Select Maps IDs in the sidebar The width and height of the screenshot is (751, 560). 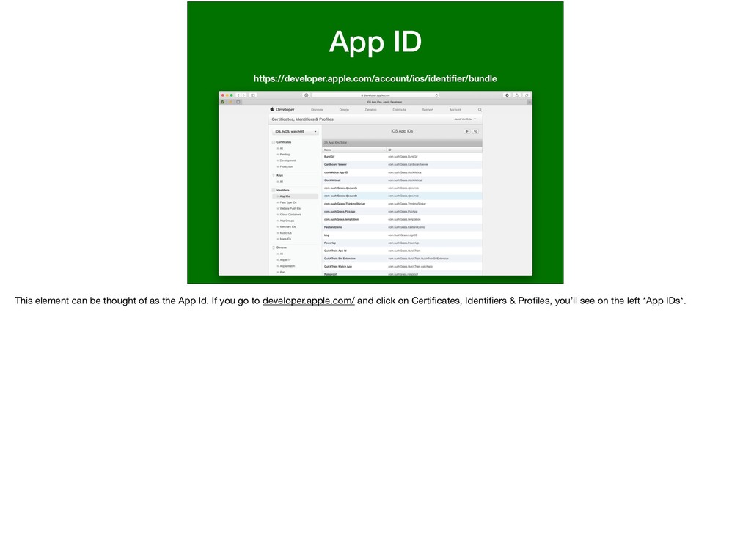(285, 239)
